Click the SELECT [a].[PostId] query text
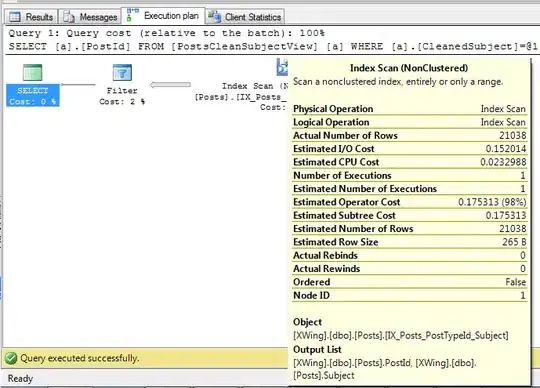 coord(273,46)
